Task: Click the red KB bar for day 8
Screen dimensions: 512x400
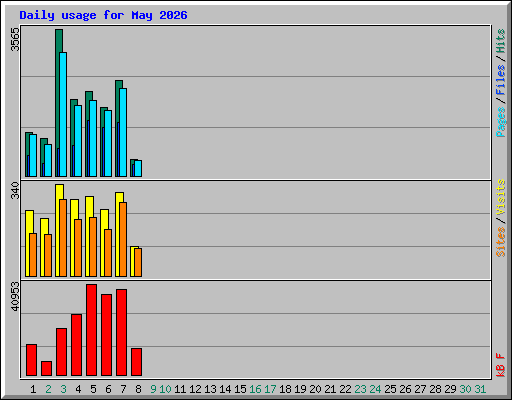Action: 136,362
